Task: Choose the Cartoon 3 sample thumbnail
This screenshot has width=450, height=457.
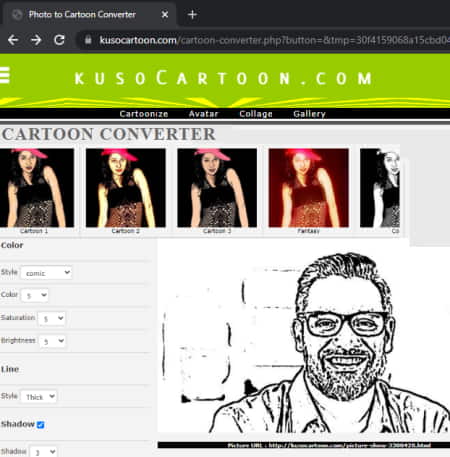Action: [217, 188]
